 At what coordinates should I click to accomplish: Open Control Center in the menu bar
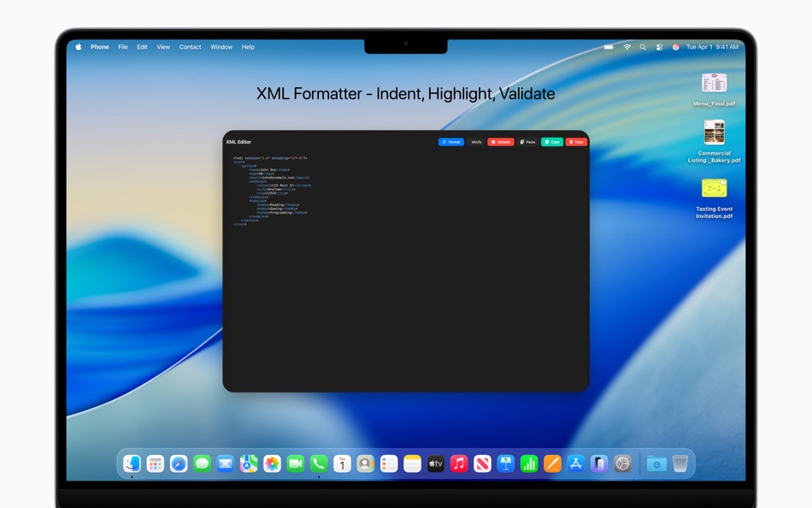tap(659, 48)
